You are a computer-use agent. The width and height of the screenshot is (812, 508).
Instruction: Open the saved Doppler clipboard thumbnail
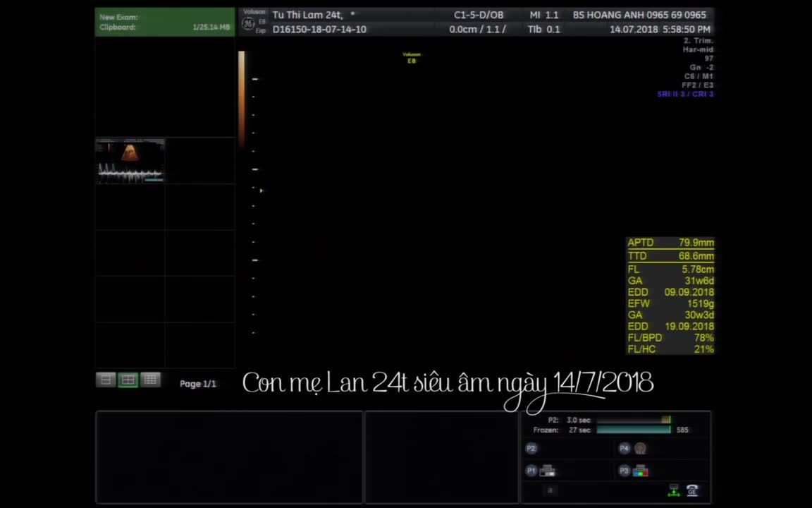click(x=130, y=161)
